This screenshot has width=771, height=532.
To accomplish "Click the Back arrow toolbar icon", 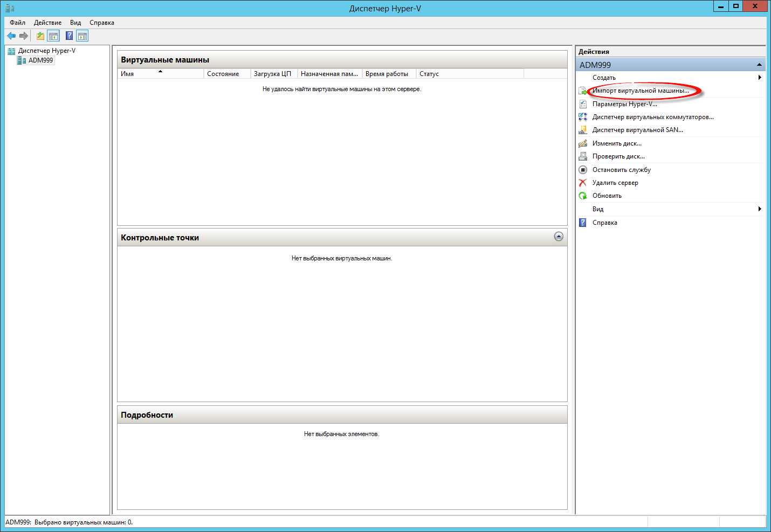I will click(11, 36).
